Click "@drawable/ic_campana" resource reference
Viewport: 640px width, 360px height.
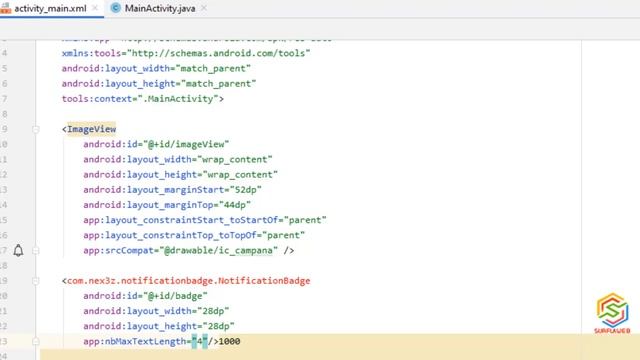click(218, 250)
